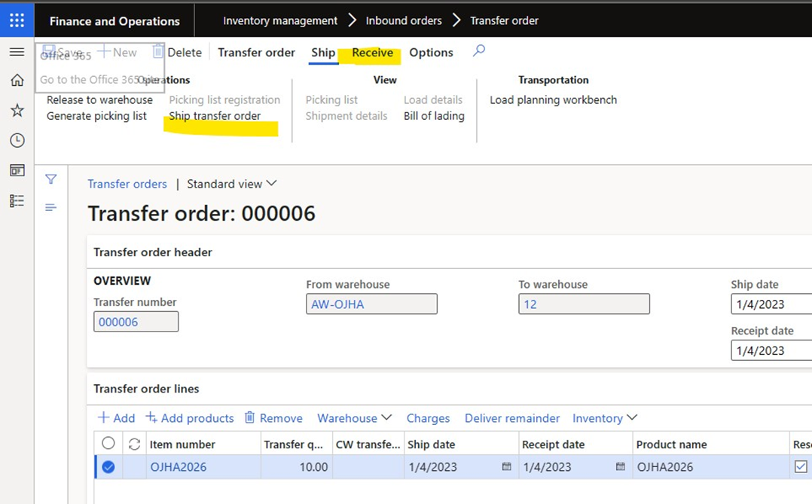
Task: Open Bill of lading
Action: (x=434, y=116)
